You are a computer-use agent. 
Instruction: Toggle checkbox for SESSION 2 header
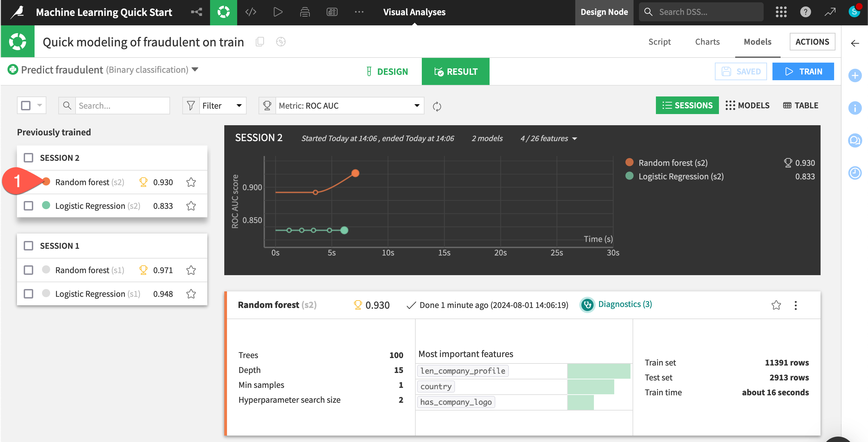tap(28, 157)
